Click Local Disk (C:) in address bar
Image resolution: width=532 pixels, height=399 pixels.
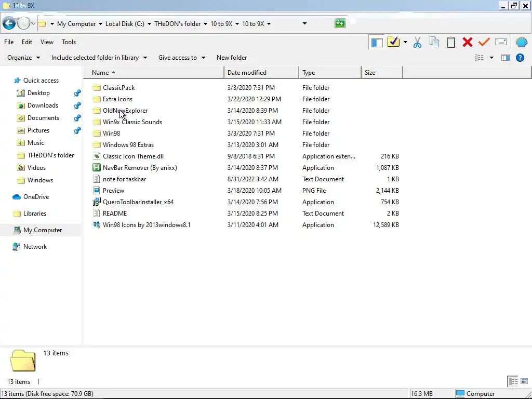pyautogui.click(x=125, y=24)
